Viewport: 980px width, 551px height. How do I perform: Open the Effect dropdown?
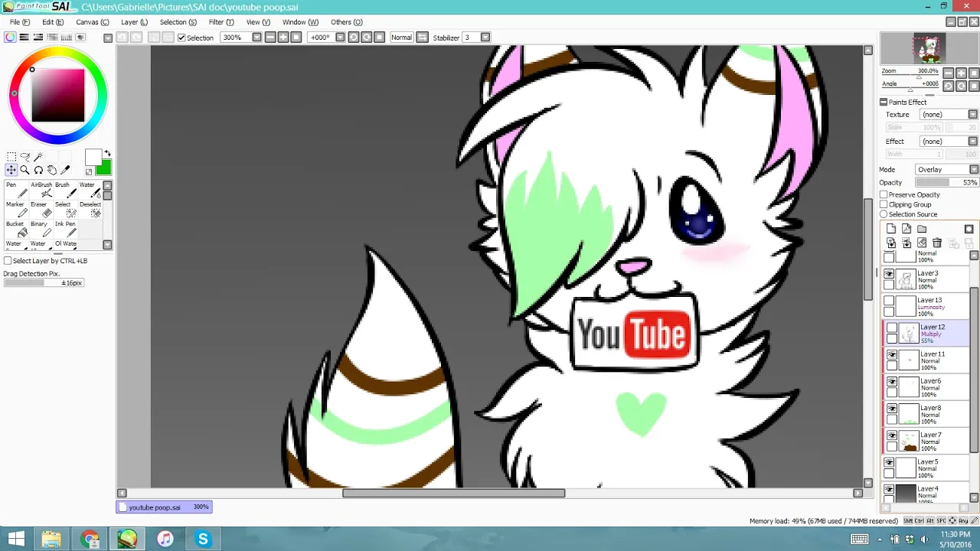click(973, 142)
